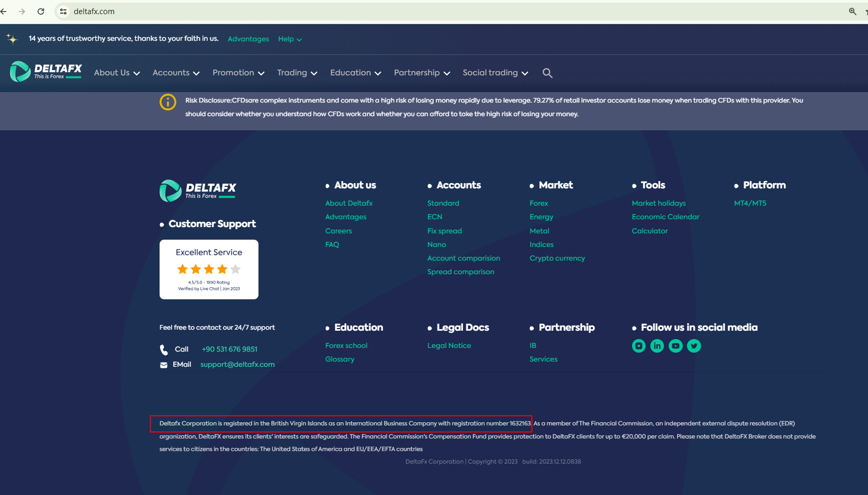Open the Legal Notice link
868x495 pixels.
point(449,345)
